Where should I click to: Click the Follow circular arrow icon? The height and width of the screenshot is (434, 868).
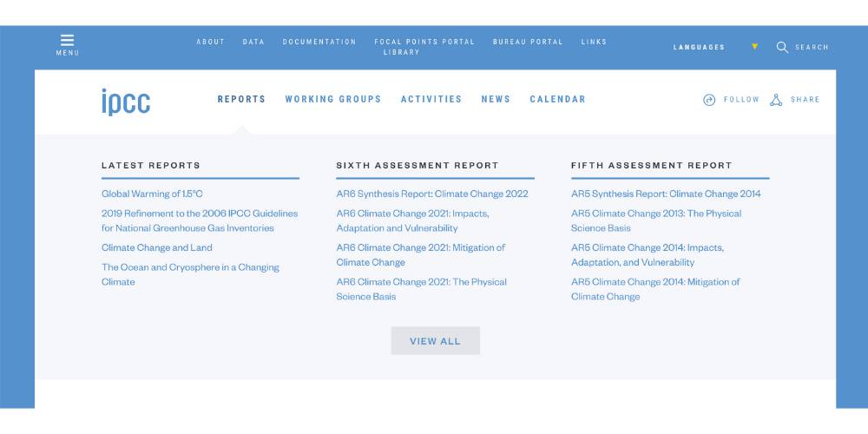pos(709,100)
